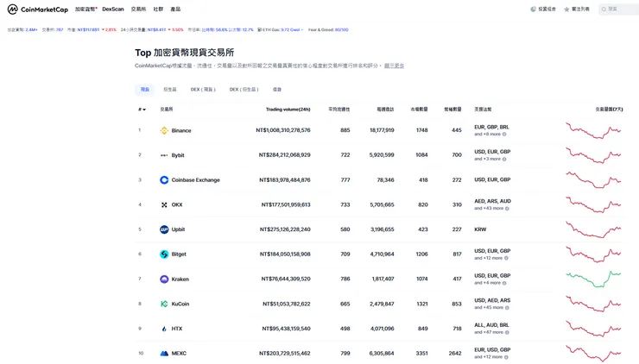Open the CoinMarketCap home logo
The width and height of the screenshot is (639, 364).
(x=38, y=9)
